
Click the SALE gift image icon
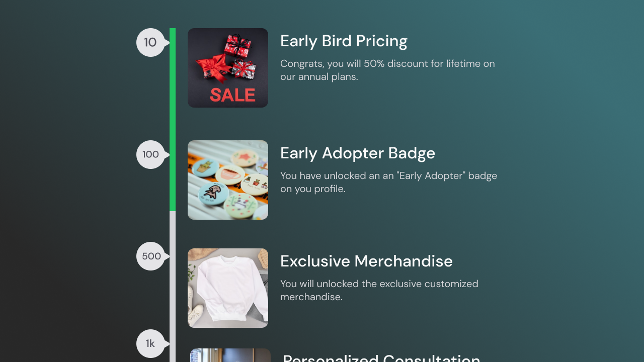227,67
